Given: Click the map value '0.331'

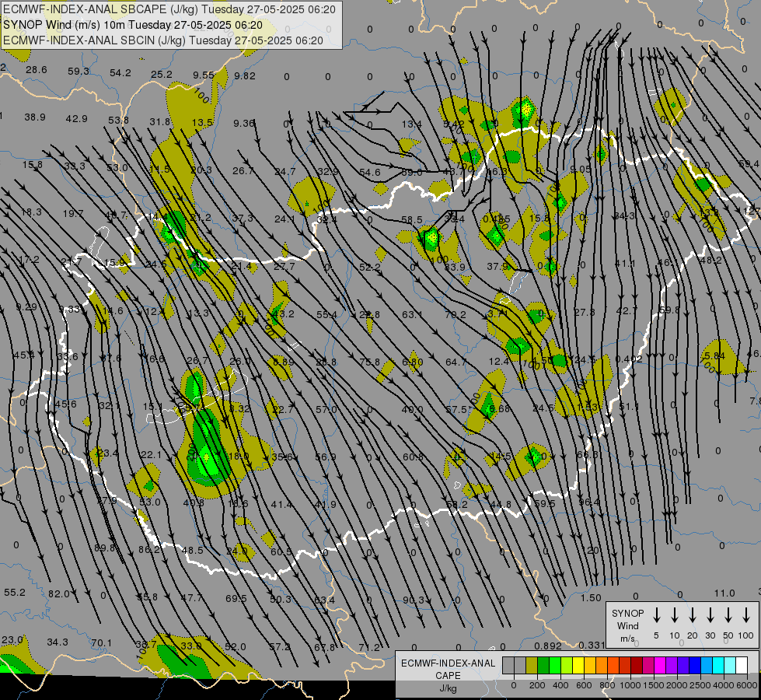Looking at the screenshot, I should pyautogui.click(x=592, y=645).
